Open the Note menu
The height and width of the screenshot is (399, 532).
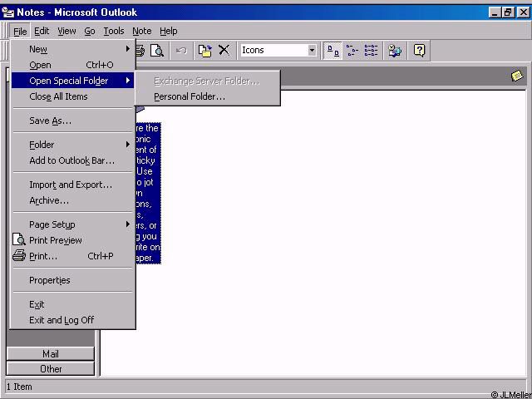click(x=142, y=32)
